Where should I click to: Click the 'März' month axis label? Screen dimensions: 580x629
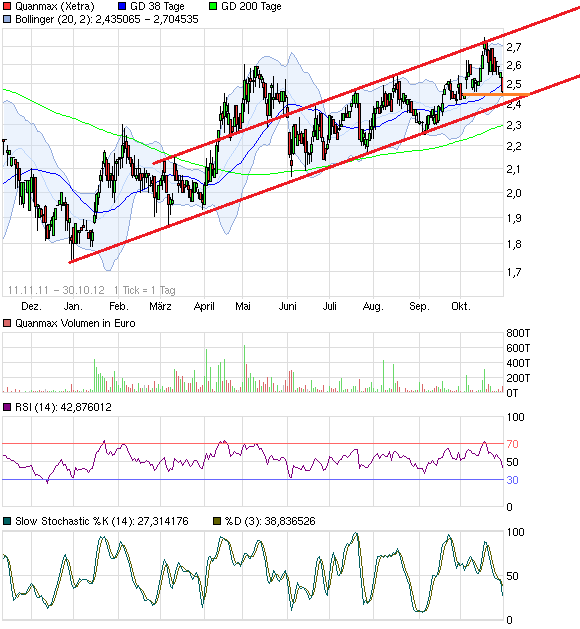click(160, 306)
